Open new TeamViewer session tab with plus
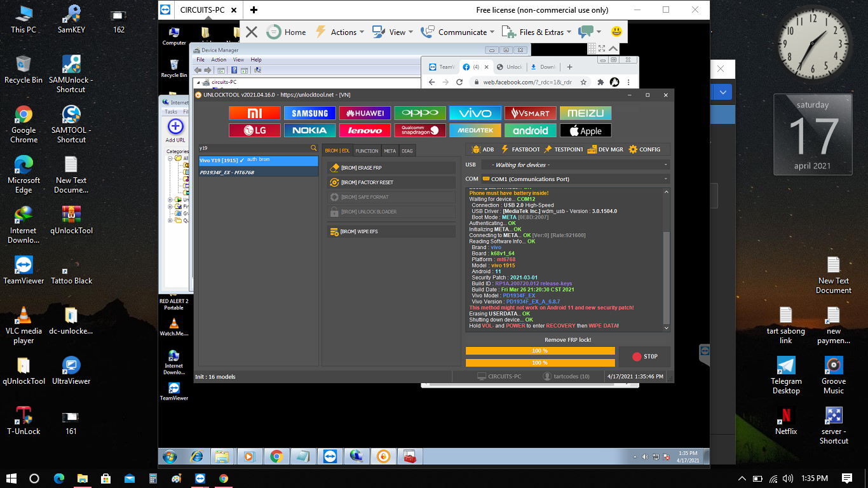Viewport: 868px width, 488px height. coord(254,10)
